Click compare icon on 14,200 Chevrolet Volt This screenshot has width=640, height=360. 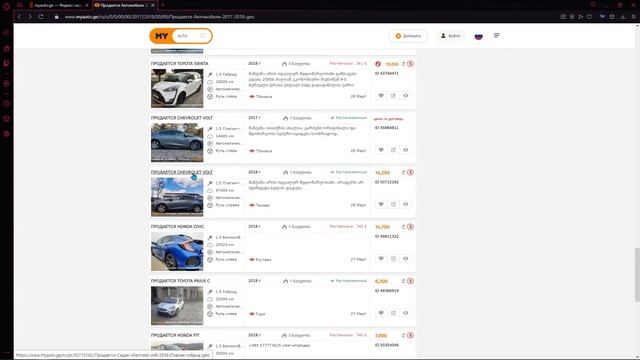(x=393, y=204)
